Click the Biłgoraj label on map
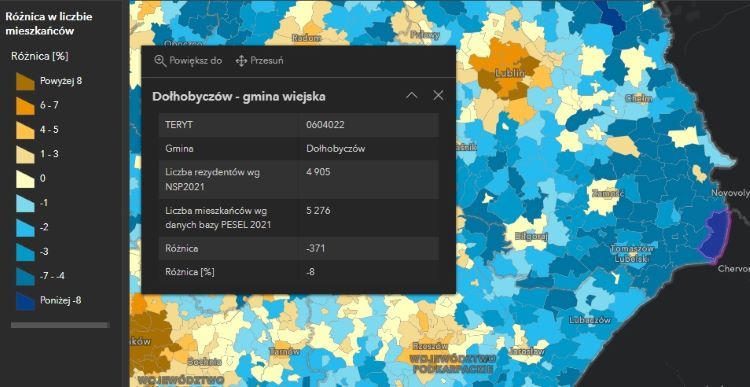This screenshot has height=387, width=750. point(531,236)
